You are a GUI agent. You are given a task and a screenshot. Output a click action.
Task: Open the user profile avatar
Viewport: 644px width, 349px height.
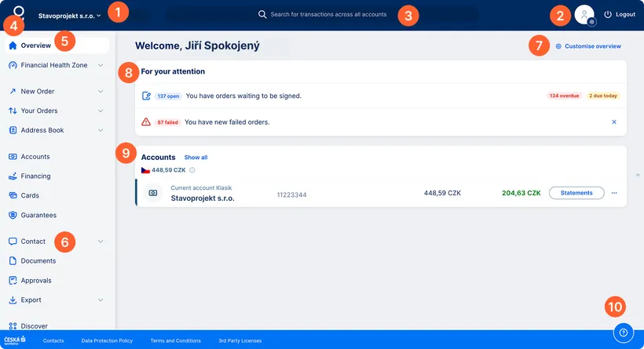584,15
